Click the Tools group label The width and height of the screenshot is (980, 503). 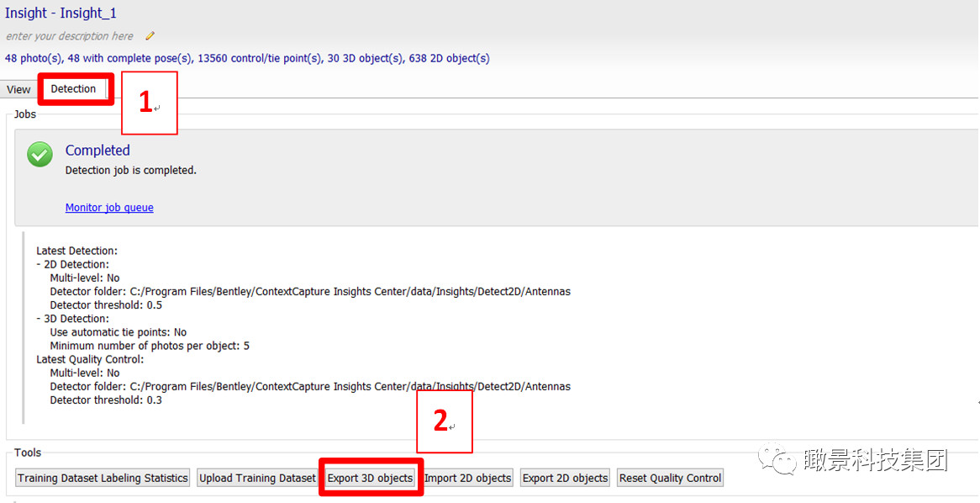click(28, 453)
